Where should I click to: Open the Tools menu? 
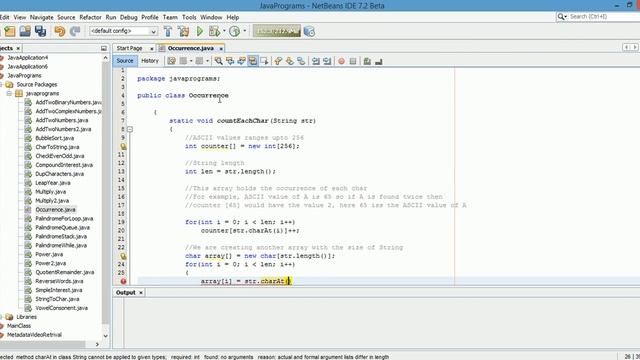[189, 17]
